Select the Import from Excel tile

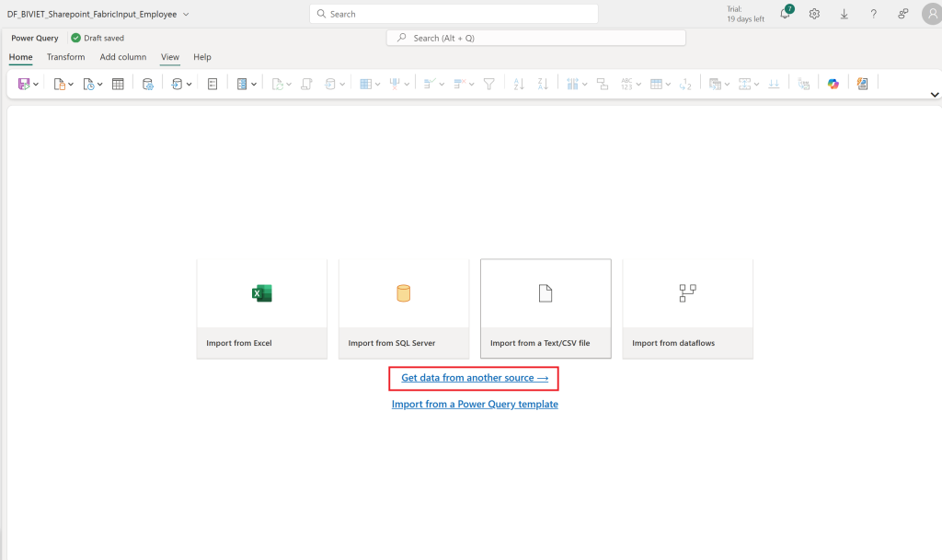click(262, 309)
